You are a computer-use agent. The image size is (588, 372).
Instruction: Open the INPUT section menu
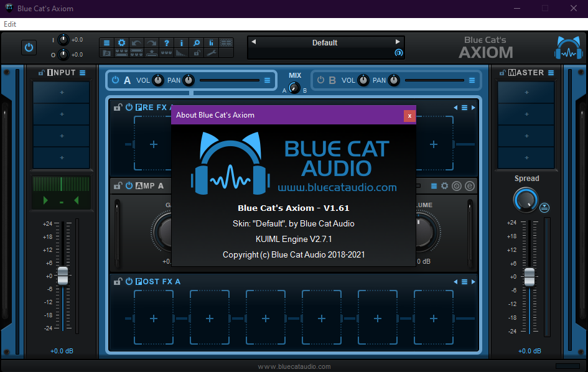(x=83, y=73)
